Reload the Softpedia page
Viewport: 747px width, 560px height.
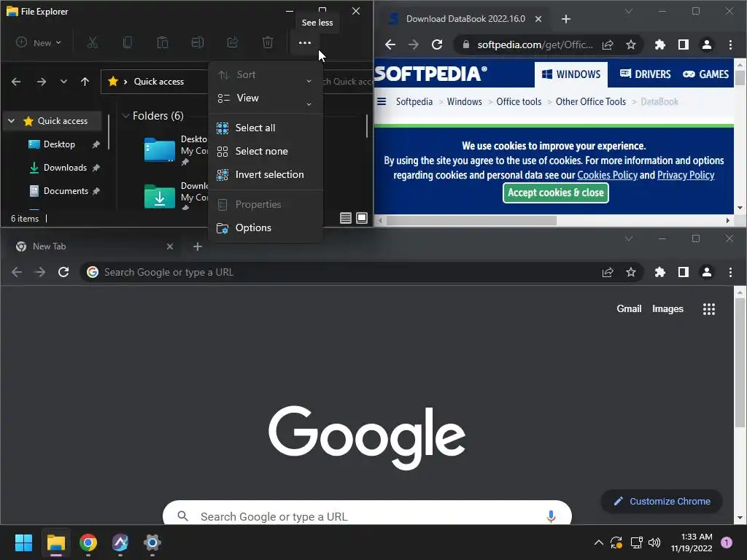click(x=437, y=44)
